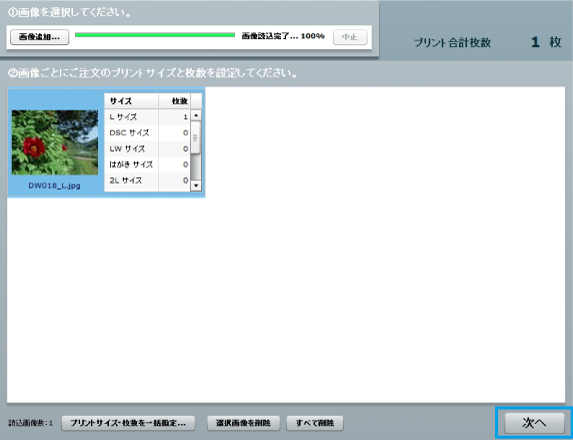Image resolution: width=573 pixels, height=440 pixels.
Task: Click the 枚数 column header
Action: [175, 101]
